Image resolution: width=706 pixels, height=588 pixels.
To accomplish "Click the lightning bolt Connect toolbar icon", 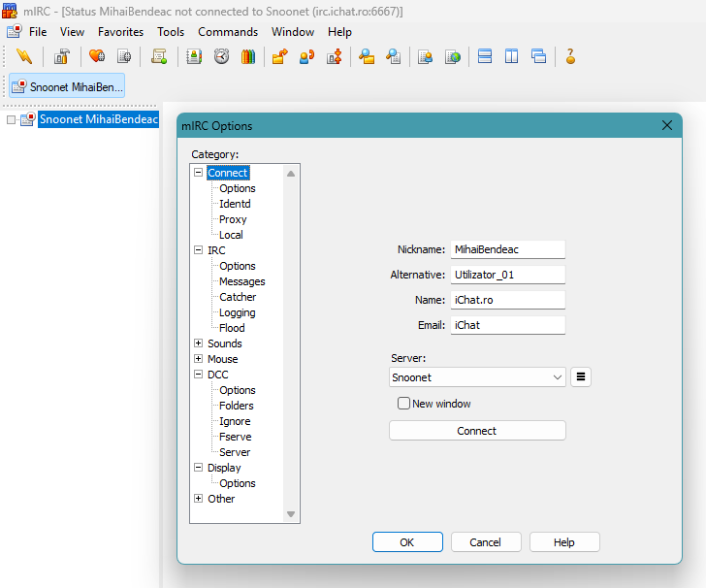I will point(24,56).
